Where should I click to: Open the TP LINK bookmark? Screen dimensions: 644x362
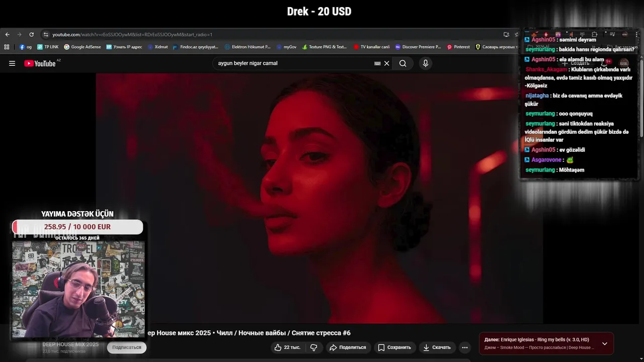tap(48, 47)
